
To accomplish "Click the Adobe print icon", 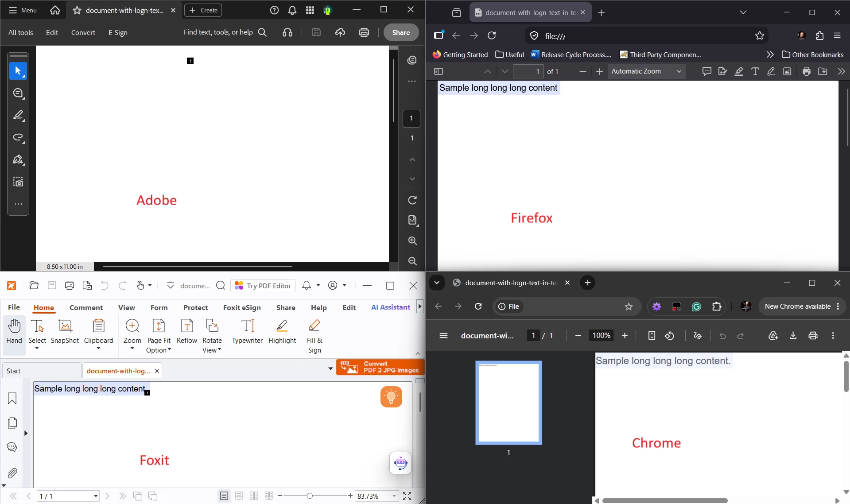I will pos(364,32).
